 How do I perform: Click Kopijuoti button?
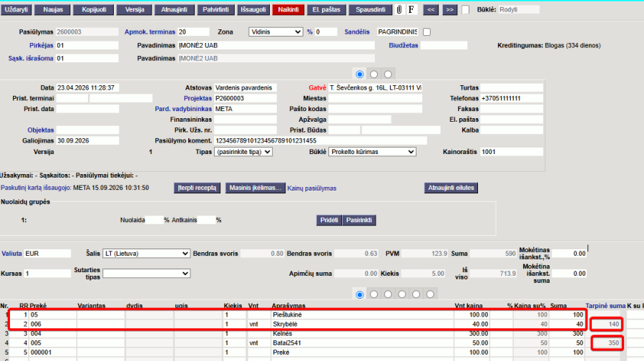[x=94, y=9]
